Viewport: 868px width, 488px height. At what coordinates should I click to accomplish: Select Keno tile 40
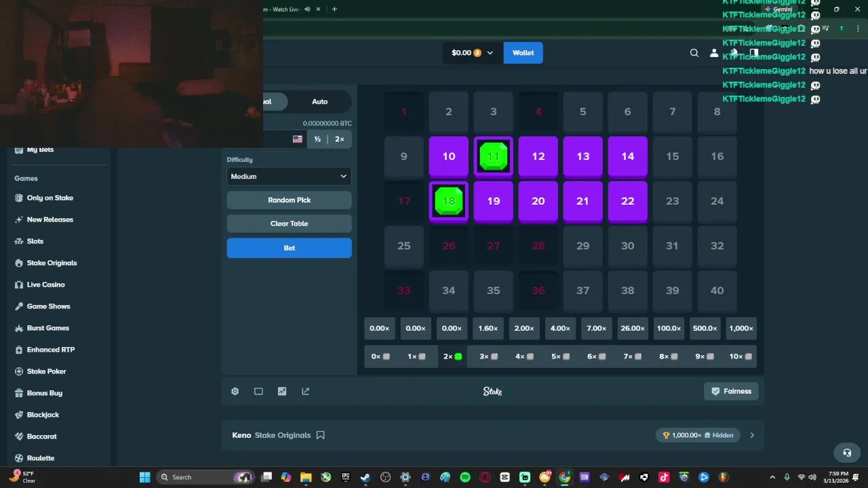click(x=717, y=291)
